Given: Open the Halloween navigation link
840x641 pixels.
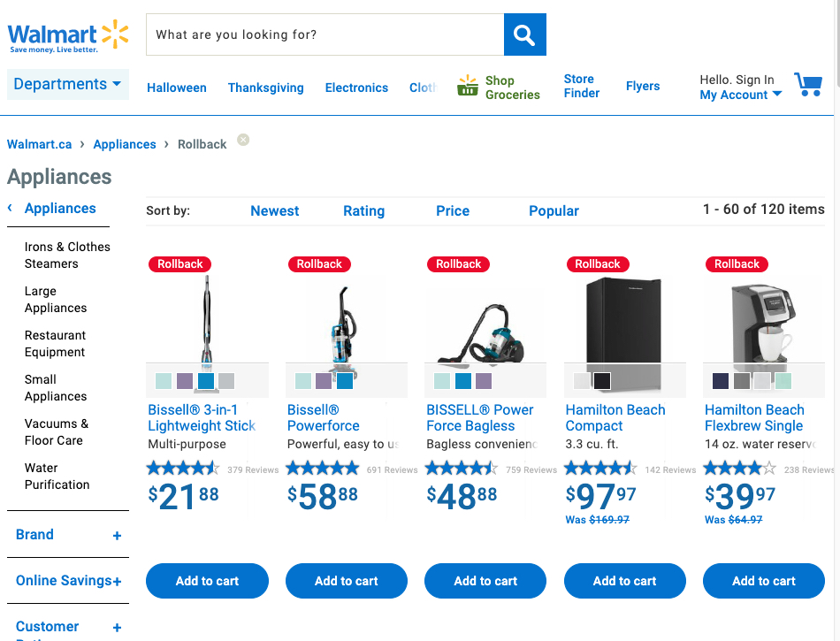Looking at the screenshot, I should 176,88.
